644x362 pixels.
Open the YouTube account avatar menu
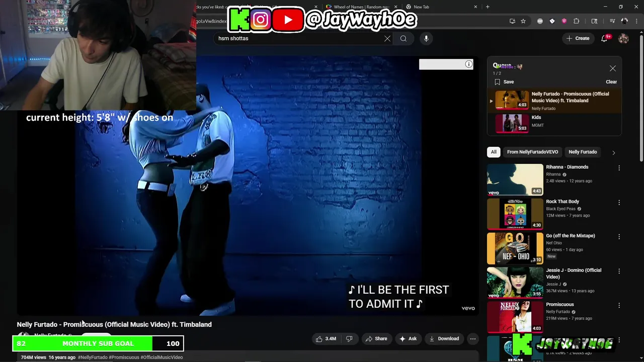pyautogui.click(x=623, y=38)
